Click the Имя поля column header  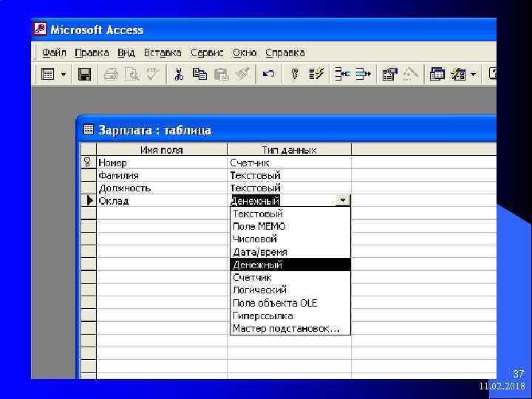162,149
